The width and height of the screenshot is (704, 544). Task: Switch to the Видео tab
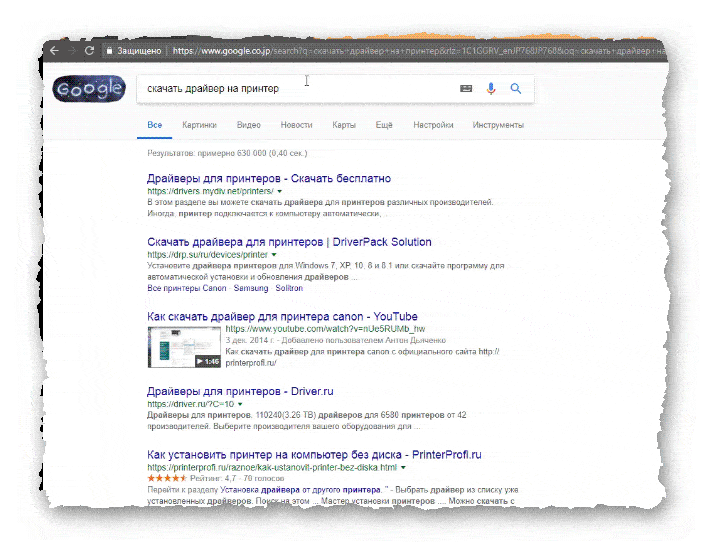click(249, 125)
